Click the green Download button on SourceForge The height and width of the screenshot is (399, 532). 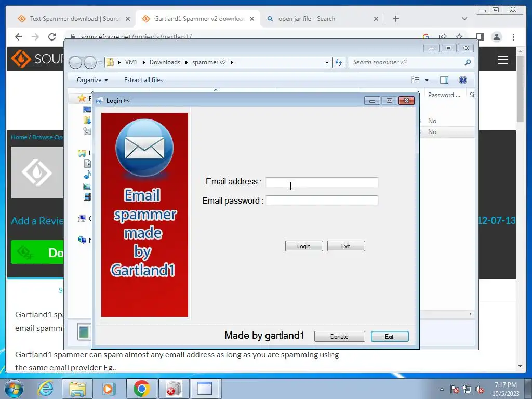37,252
